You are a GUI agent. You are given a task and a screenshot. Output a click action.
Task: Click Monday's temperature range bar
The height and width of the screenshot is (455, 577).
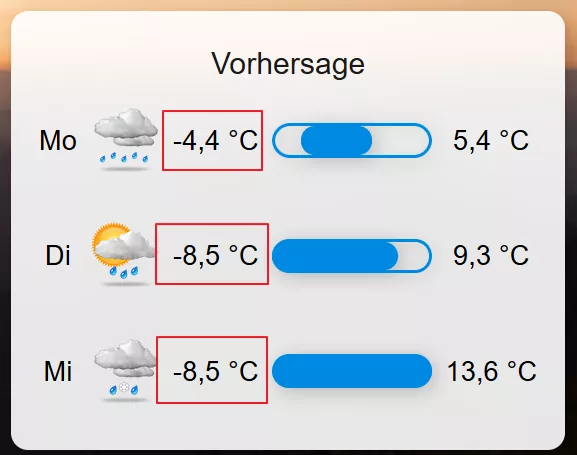click(x=352, y=140)
